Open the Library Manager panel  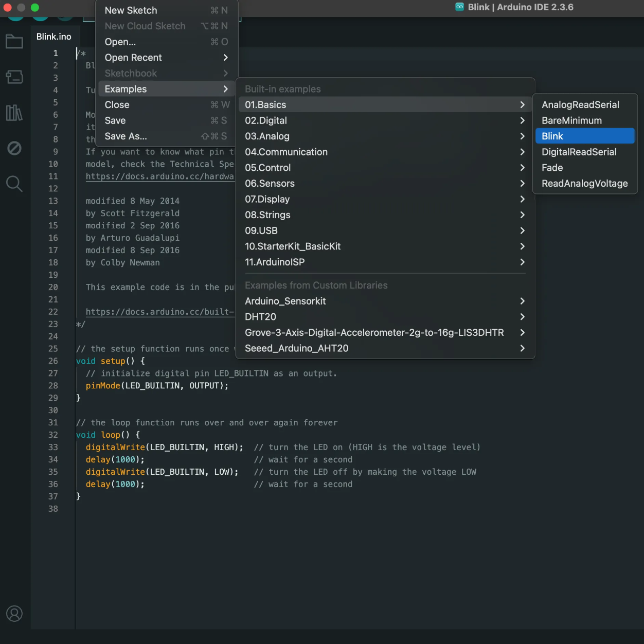[14, 114]
